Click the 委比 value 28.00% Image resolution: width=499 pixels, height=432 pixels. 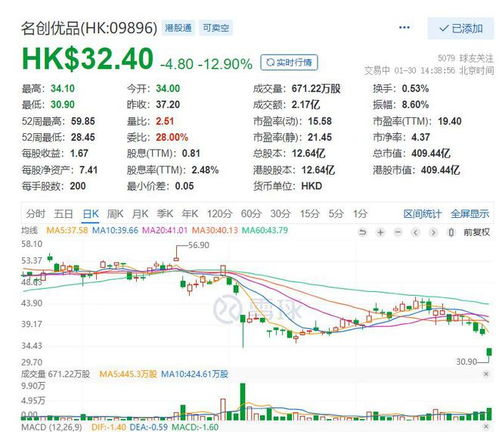pyautogui.click(x=172, y=137)
